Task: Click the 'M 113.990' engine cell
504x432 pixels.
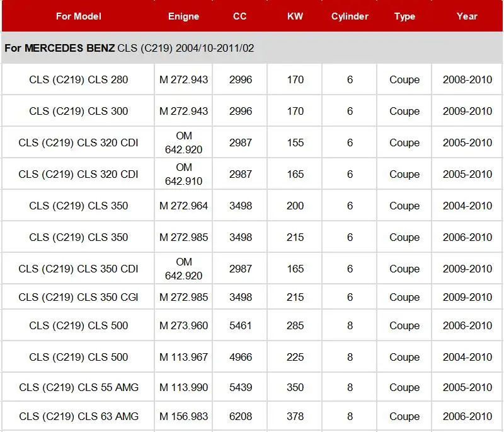Action: click(183, 387)
